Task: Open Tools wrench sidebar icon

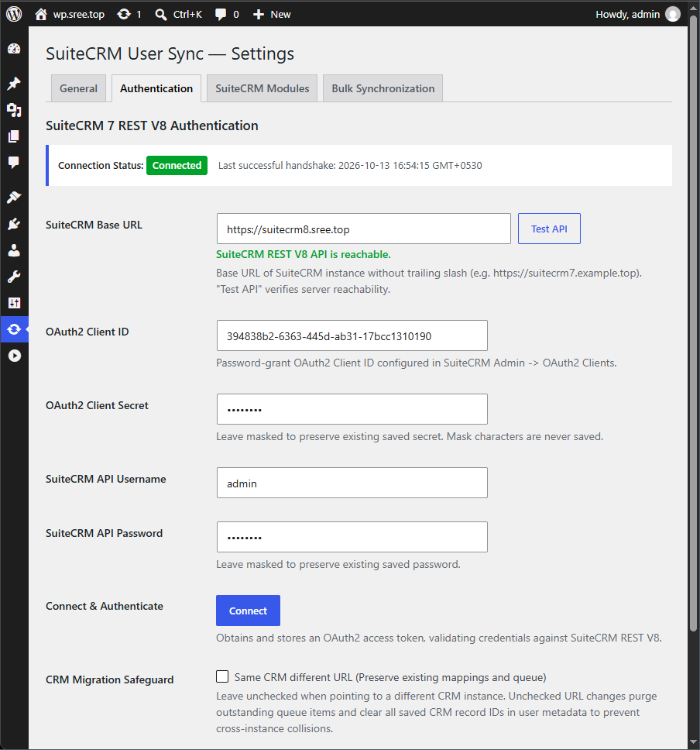Action: point(14,277)
